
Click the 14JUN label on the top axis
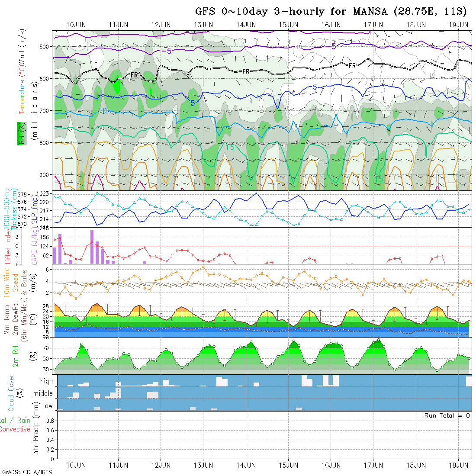click(x=246, y=25)
